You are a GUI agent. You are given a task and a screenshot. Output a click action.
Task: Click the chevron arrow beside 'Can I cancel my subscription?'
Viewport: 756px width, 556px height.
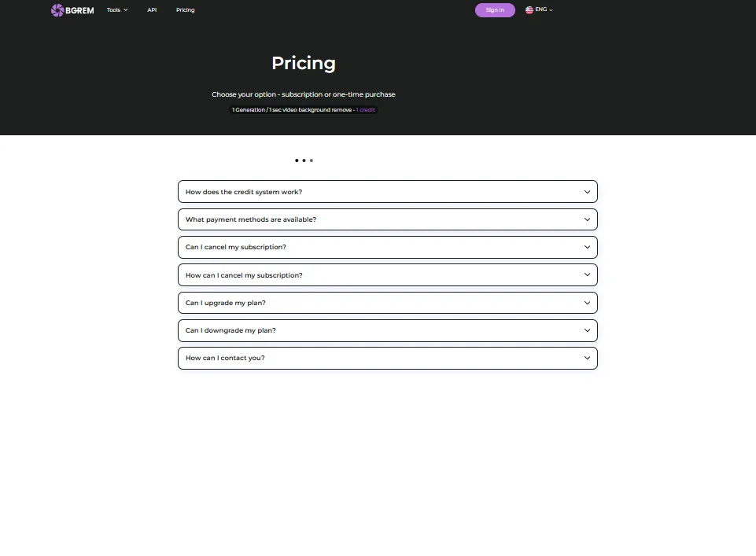[x=587, y=247]
